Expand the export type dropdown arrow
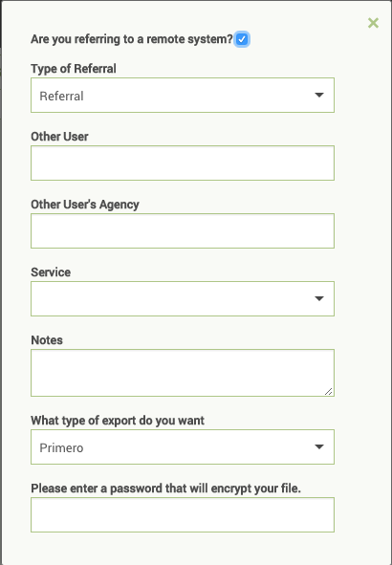 pyautogui.click(x=319, y=446)
